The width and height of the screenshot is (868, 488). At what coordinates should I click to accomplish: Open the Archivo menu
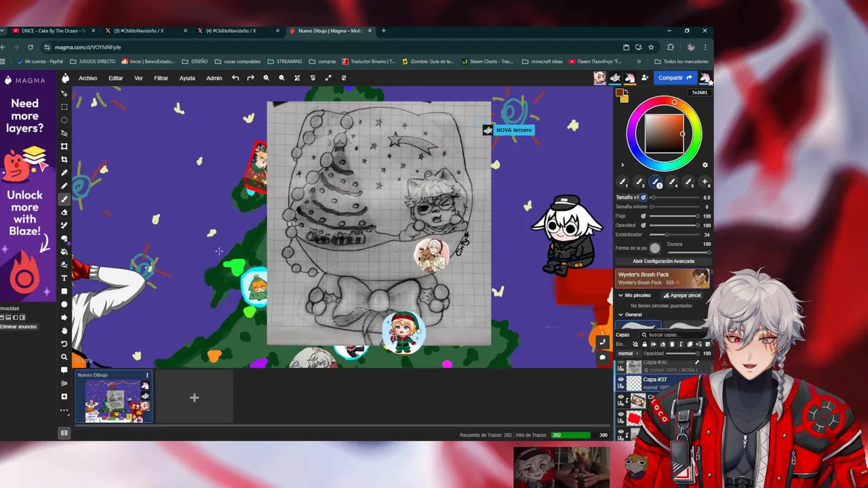pos(88,78)
